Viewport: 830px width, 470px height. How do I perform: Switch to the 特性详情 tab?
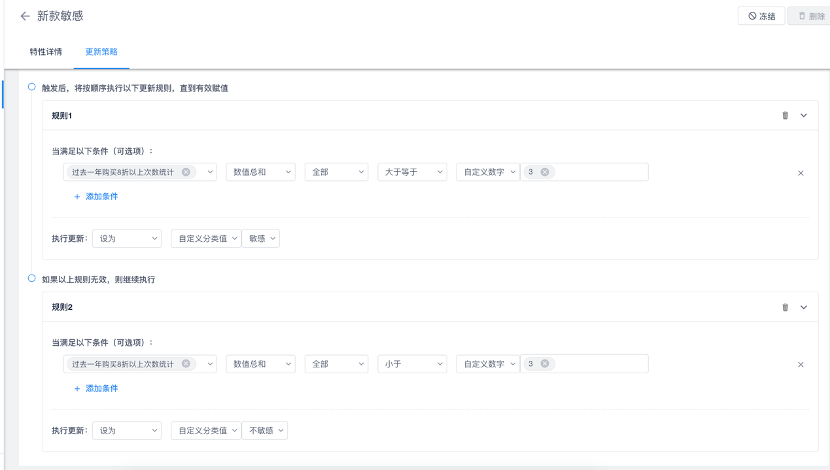(46, 51)
